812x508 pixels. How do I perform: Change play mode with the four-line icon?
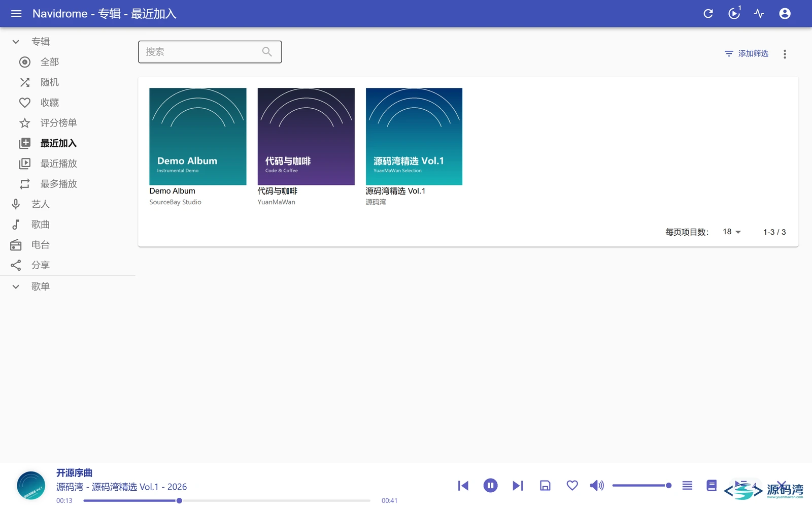(x=687, y=486)
